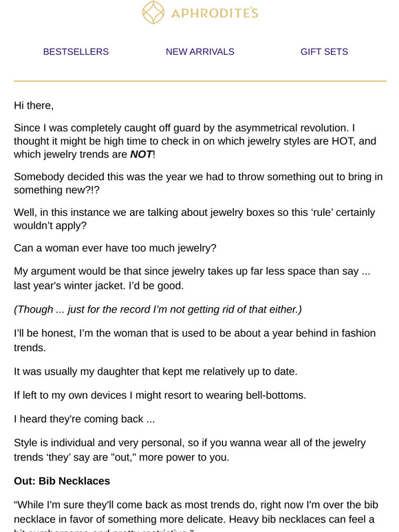Click the sentence mentioning bell-bottoms
This screenshot has width=399, height=532.
point(160,395)
